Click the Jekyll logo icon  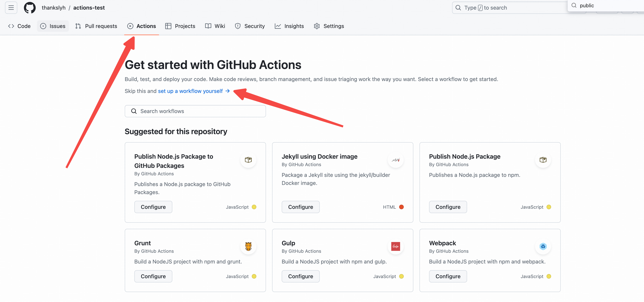click(x=395, y=160)
